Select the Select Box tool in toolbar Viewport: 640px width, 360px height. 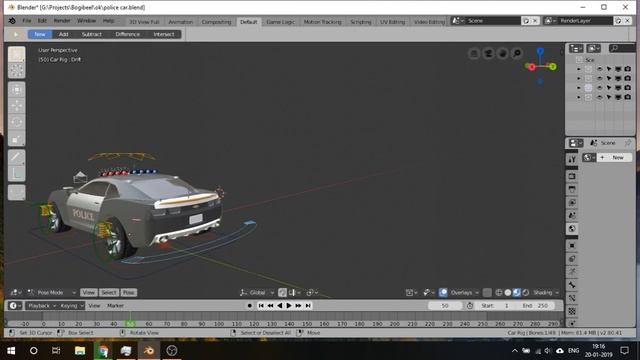click(x=17, y=54)
